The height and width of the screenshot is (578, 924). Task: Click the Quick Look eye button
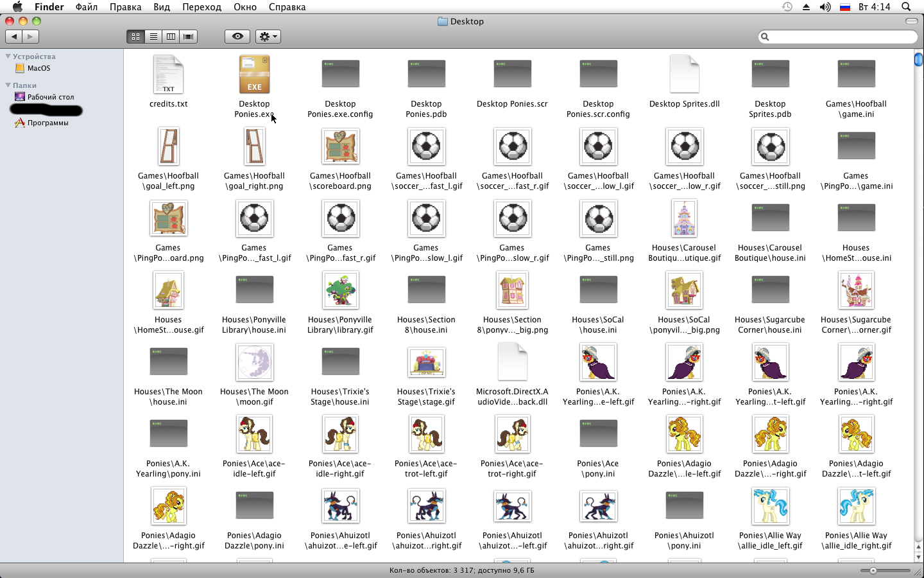pos(237,37)
